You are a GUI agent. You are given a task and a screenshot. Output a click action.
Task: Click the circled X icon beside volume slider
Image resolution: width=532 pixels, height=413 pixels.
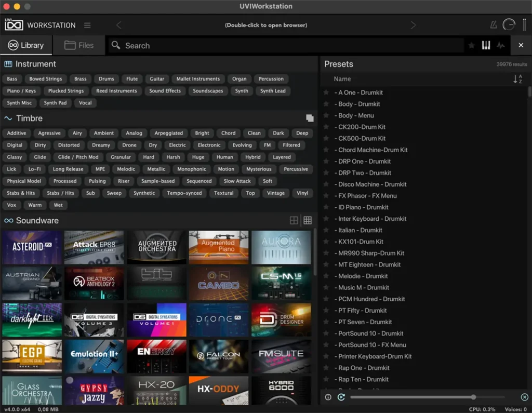coord(524,397)
